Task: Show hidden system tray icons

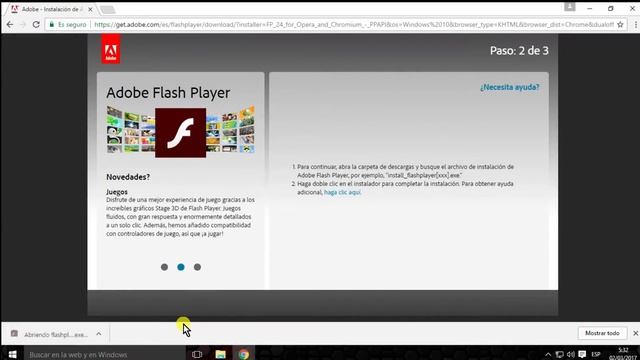Action: coord(548,354)
